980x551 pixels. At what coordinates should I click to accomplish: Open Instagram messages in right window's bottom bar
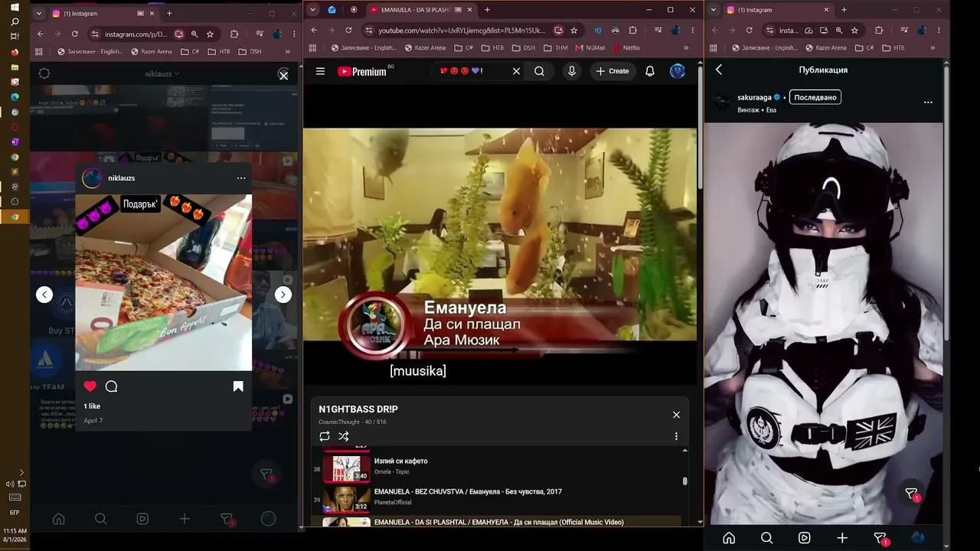point(880,538)
